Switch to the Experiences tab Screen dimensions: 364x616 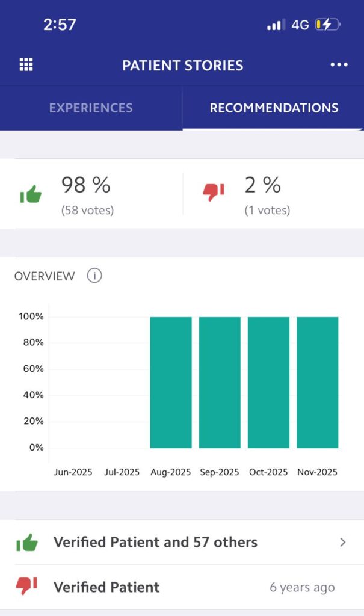click(x=91, y=108)
